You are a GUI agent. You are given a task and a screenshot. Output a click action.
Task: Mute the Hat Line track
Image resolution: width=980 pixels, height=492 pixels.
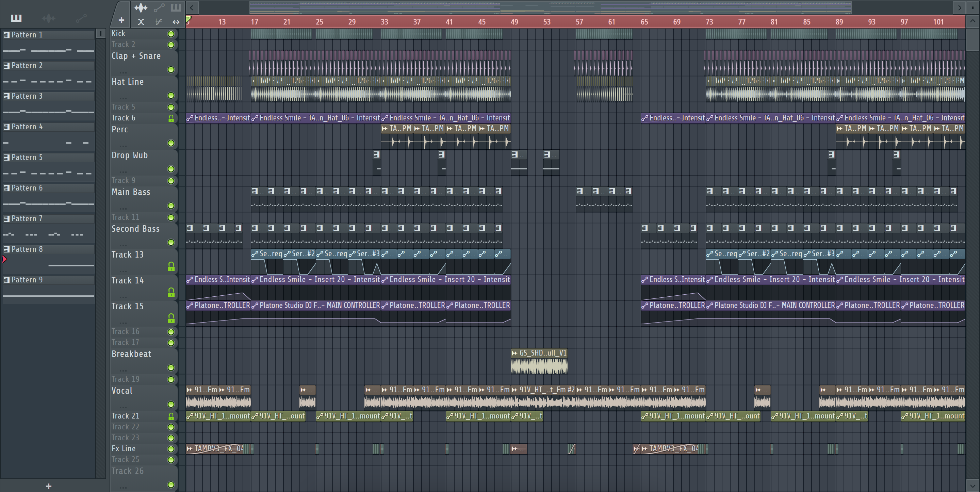click(x=171, y=96)
